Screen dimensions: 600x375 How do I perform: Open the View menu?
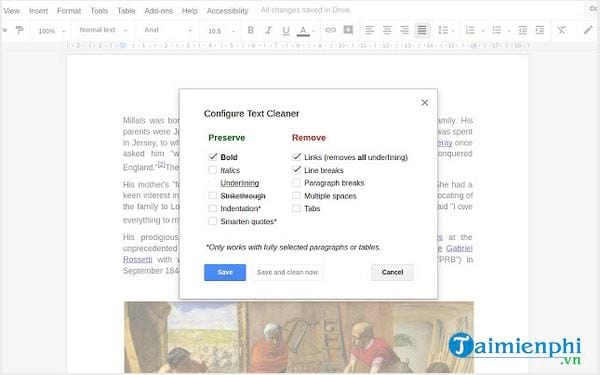11,11
